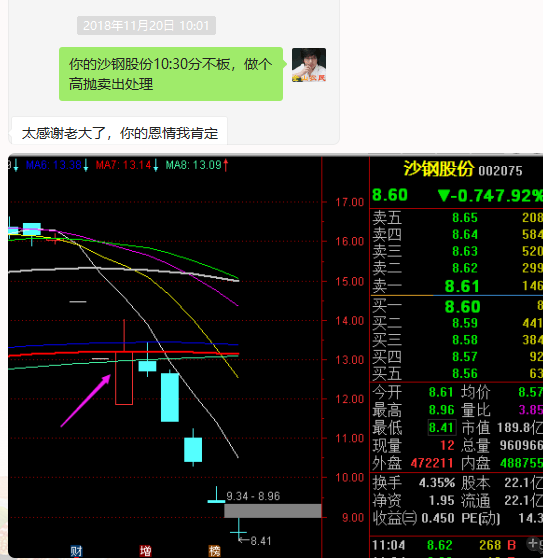Click the red 增 marker icon

(145, 551)
